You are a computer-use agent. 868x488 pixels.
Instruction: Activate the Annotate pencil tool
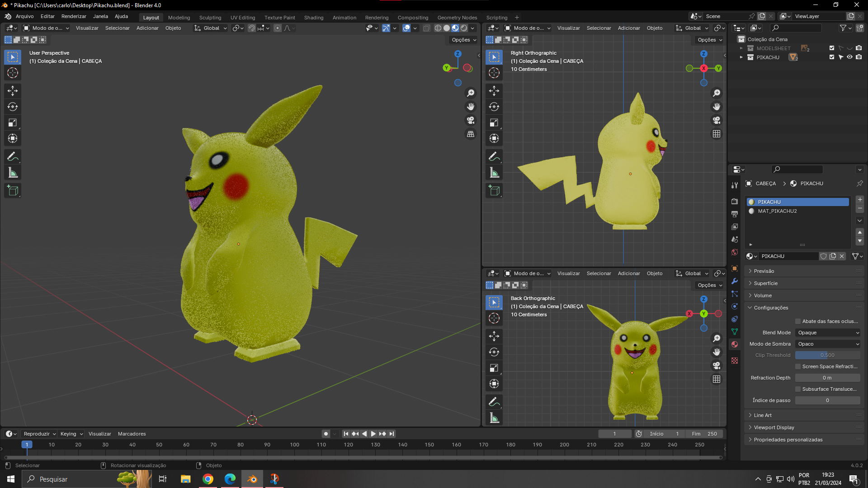13,157
